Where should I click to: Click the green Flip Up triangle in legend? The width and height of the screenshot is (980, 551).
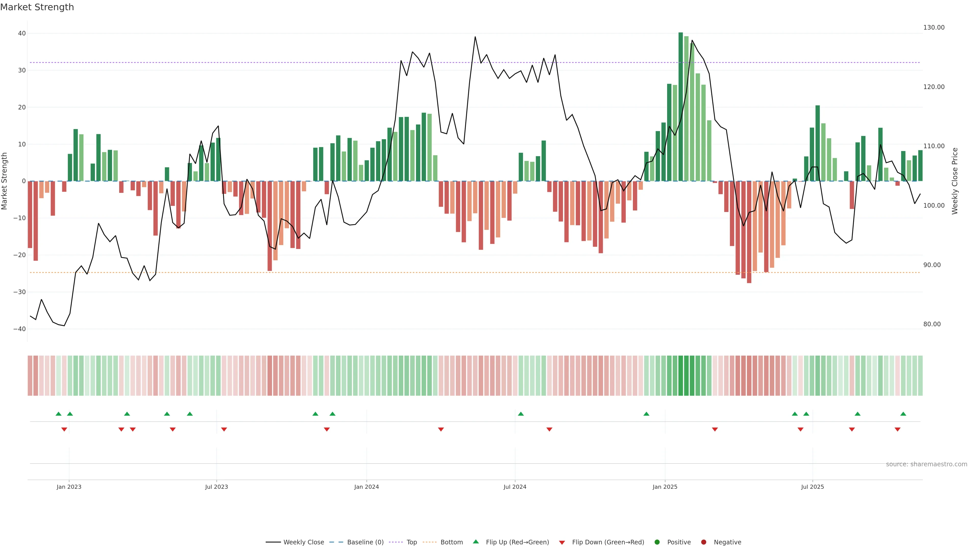(475, 542)
